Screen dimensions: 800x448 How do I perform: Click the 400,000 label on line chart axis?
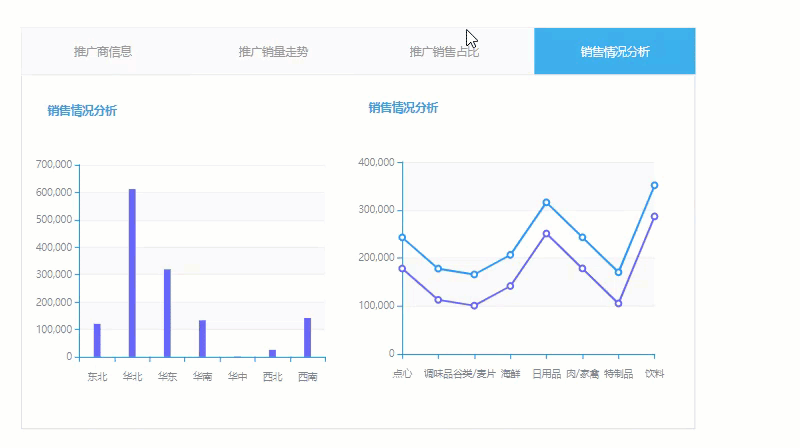pyautogui.click(x=377, y=162)
